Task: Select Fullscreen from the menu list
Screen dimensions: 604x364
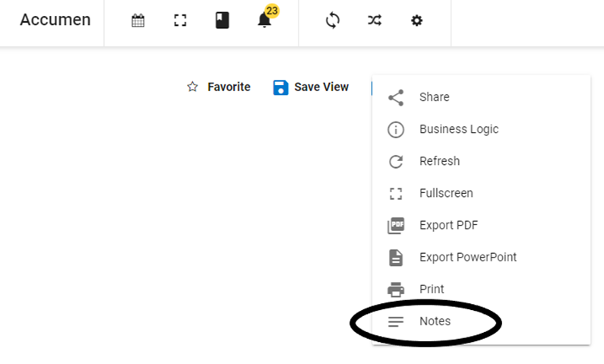Action: (x=446, y=193)
